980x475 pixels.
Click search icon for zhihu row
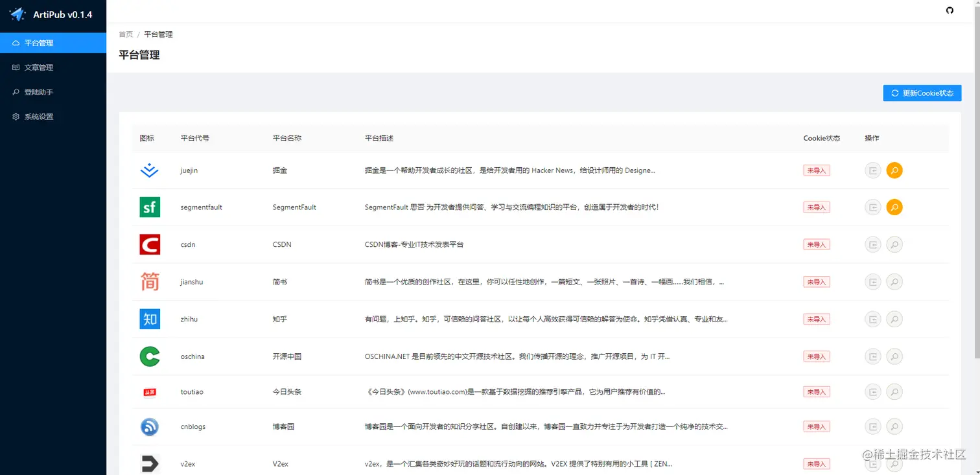[894, 319]
